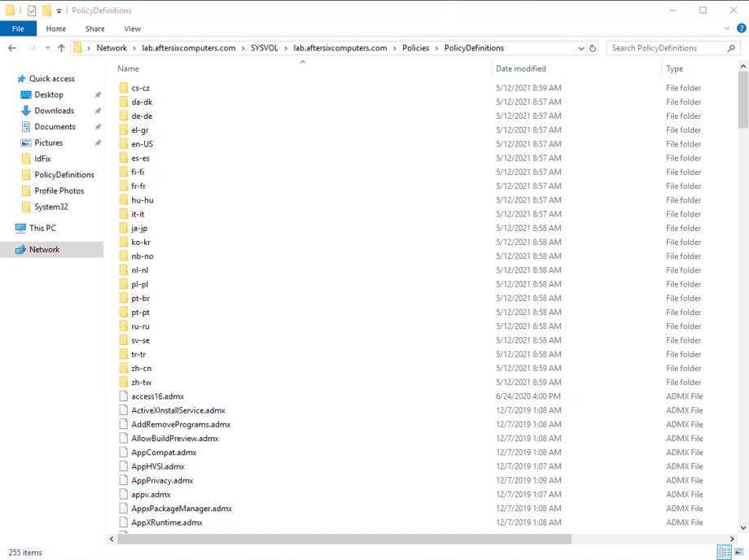Switch to Large icons view in the status bar

(739, 552)
